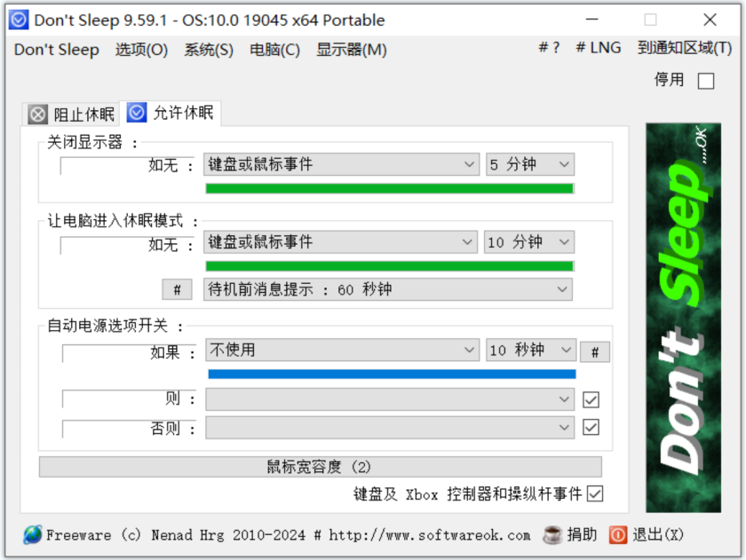The width and height of the screenshot is (746, 560).
Task: Click the globe icon beside Freeware text
Action: [x=32, y=535]
